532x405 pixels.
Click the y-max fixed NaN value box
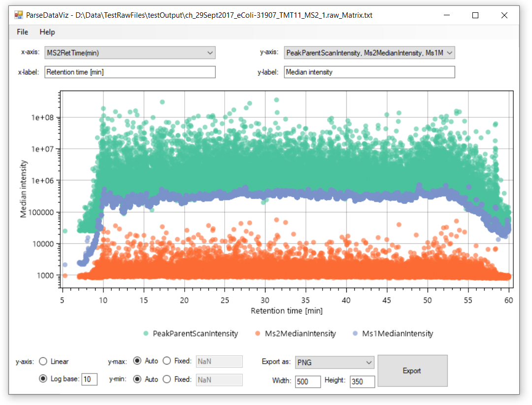219,362
